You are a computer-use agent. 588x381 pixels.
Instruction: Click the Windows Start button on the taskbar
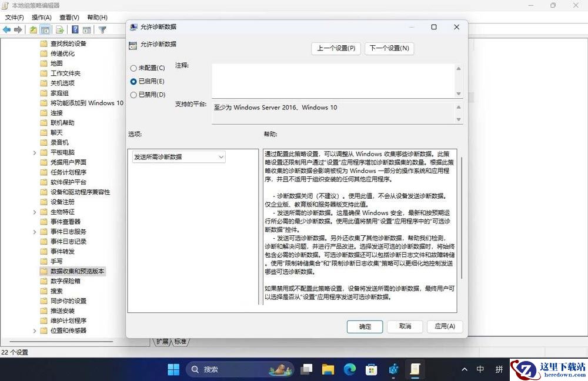173,369
